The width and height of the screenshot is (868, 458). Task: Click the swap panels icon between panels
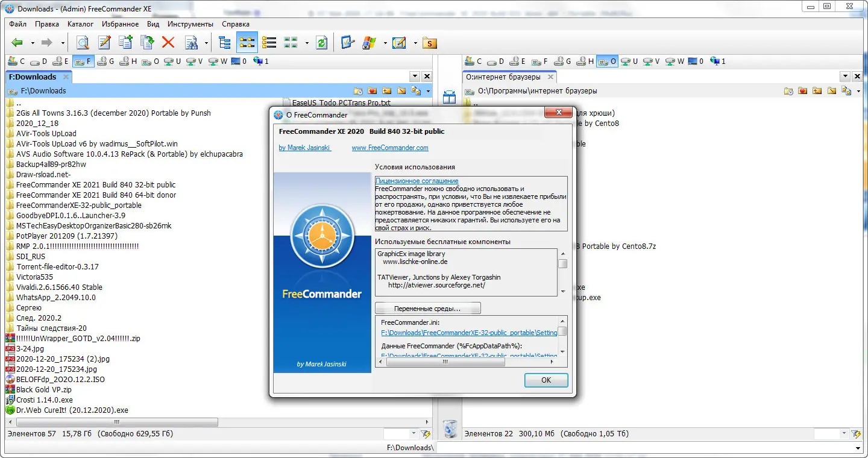pyautogui.click(x=450, y=97)
